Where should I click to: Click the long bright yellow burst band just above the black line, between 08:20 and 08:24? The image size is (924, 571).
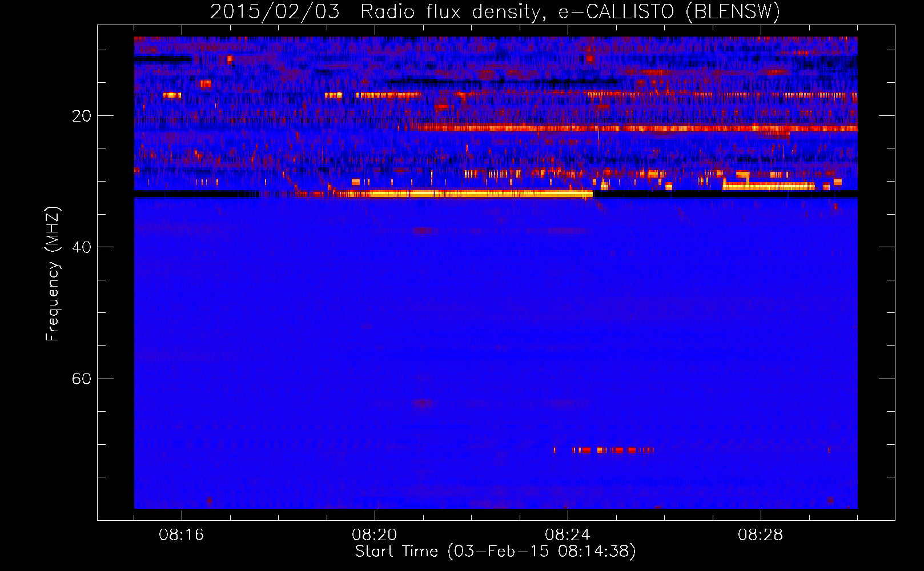pyautogui.click(x=463, y=194)
